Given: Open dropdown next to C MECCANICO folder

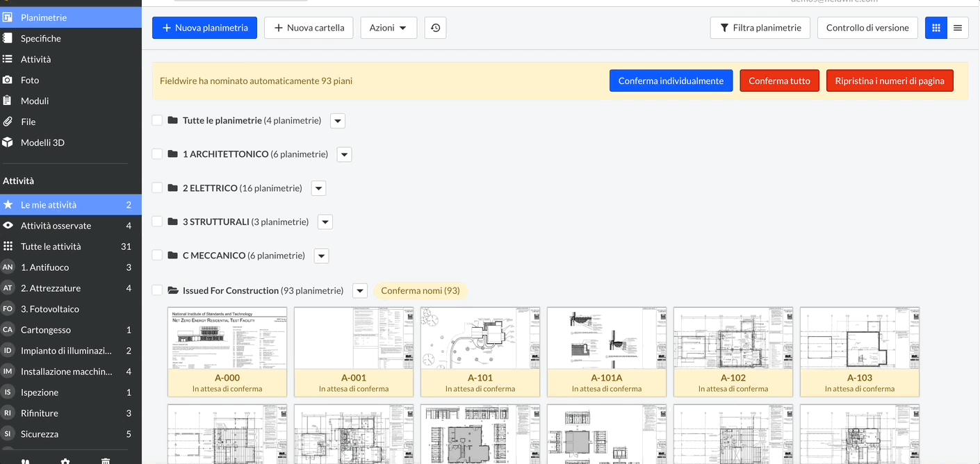Looking at the screenshot, I should pos(321,256).
